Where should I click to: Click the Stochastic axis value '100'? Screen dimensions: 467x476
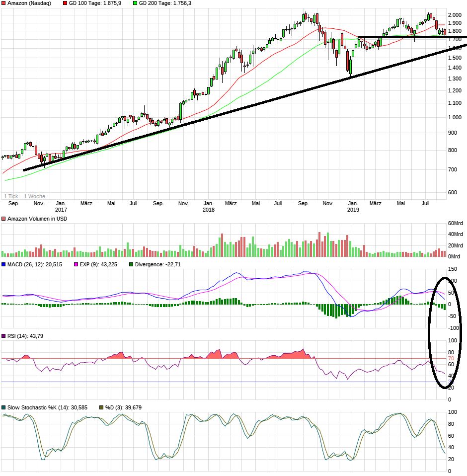pos(453,412)
